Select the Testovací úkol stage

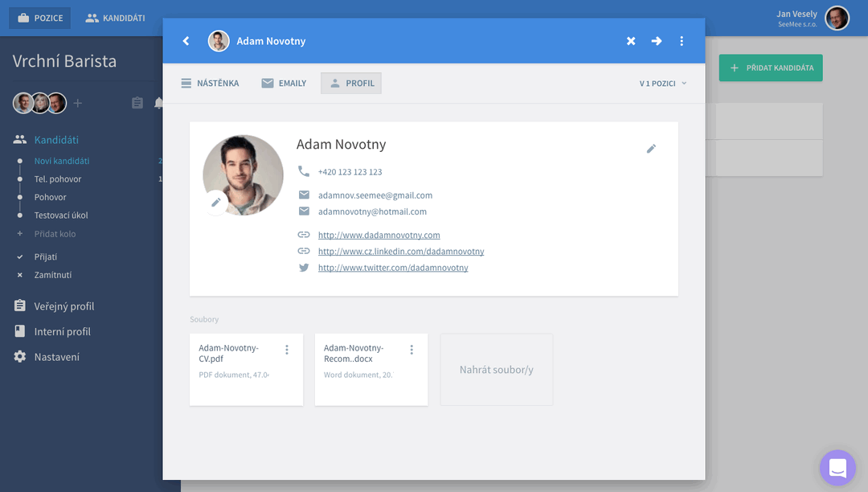pyautogui.click(x=61, y=215)
